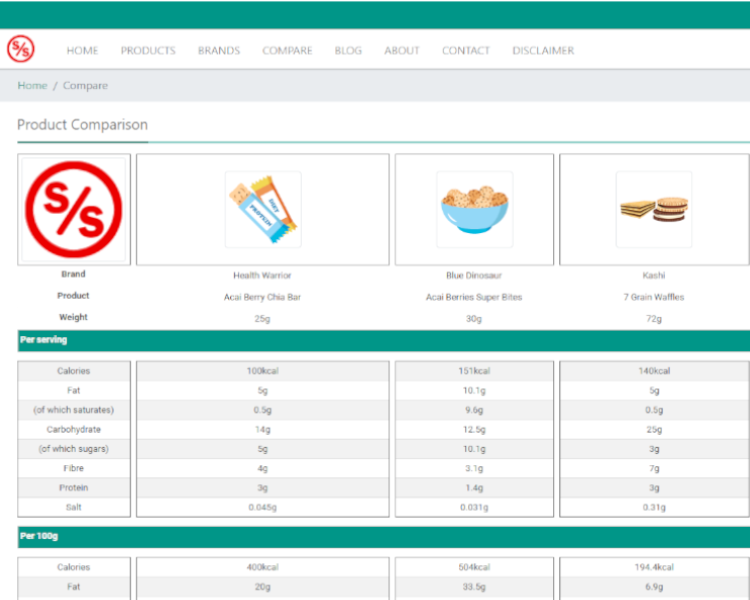Click the Per serving section header
750x600 pixels.
384,340
